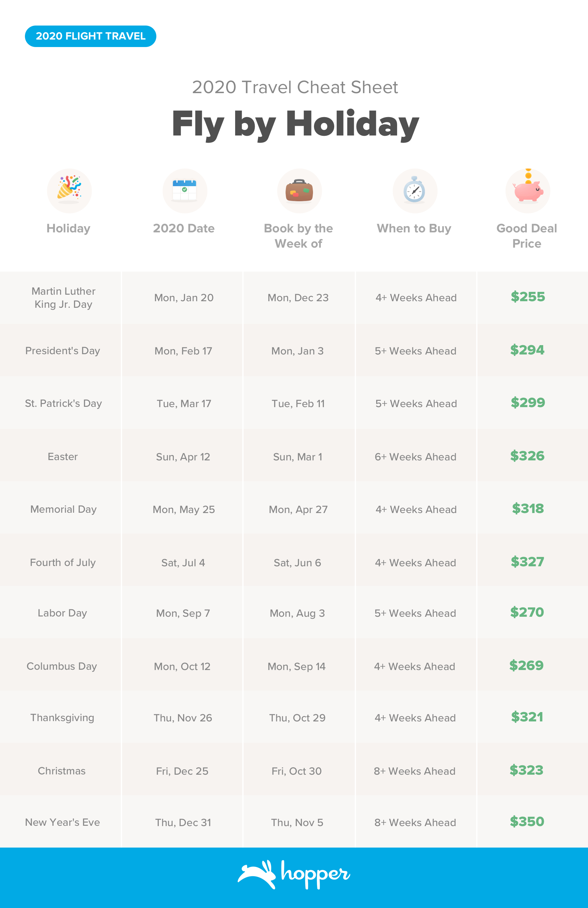Click the calendar 2020 Date icon
The height and width of the screenshot is (908, 588).
[x=185, y=190]
